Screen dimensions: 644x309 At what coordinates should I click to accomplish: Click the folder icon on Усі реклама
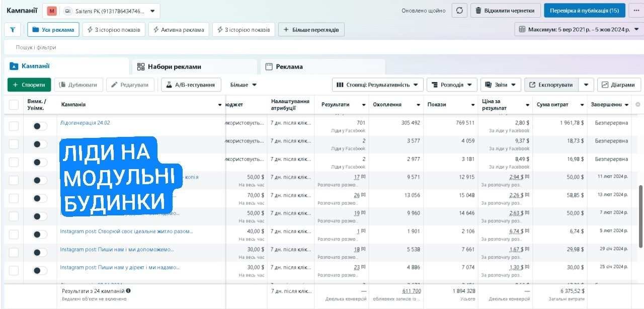36,30
